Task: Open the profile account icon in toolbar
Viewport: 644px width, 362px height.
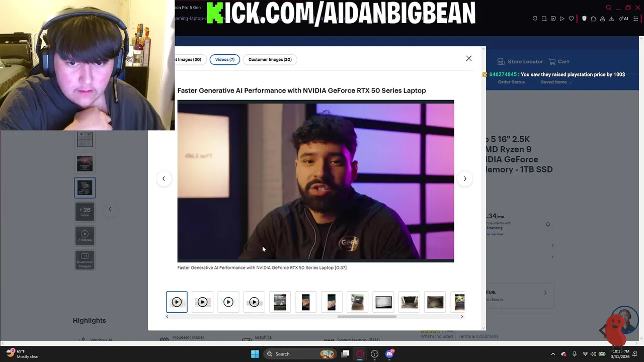Action: (602, 19)
